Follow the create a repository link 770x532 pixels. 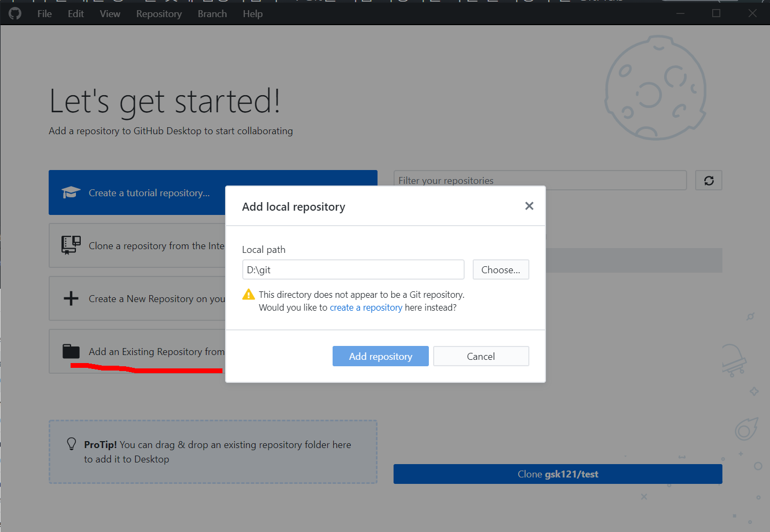click(x=366, y=307)
